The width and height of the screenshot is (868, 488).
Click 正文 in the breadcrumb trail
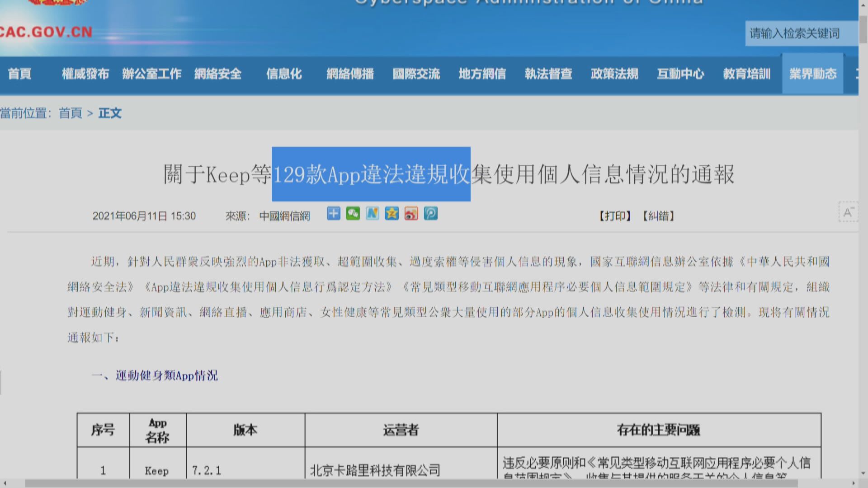110,114
